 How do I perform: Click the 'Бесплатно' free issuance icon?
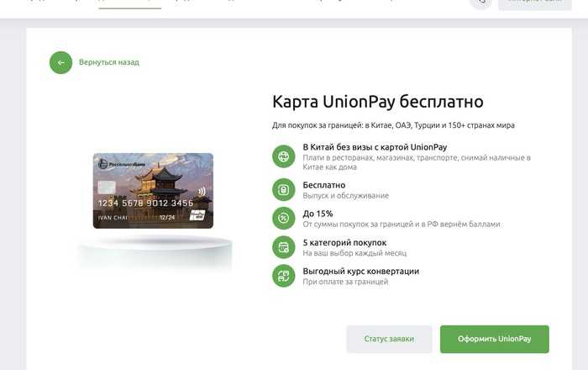284,189
